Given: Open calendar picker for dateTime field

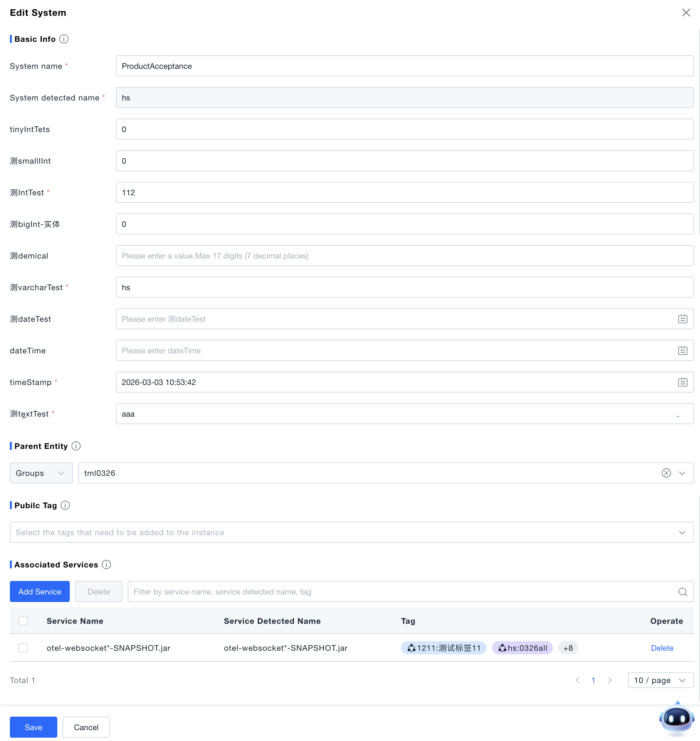Looking at the screenshot, I should tap(683, 350).
